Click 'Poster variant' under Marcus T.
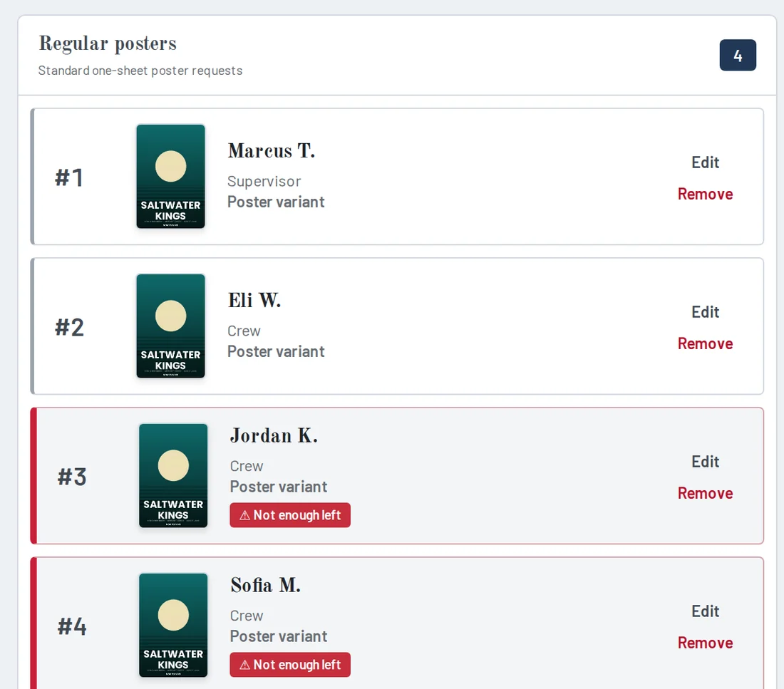The width and height of the screenshot is (784, 689). tap(276, 202)
